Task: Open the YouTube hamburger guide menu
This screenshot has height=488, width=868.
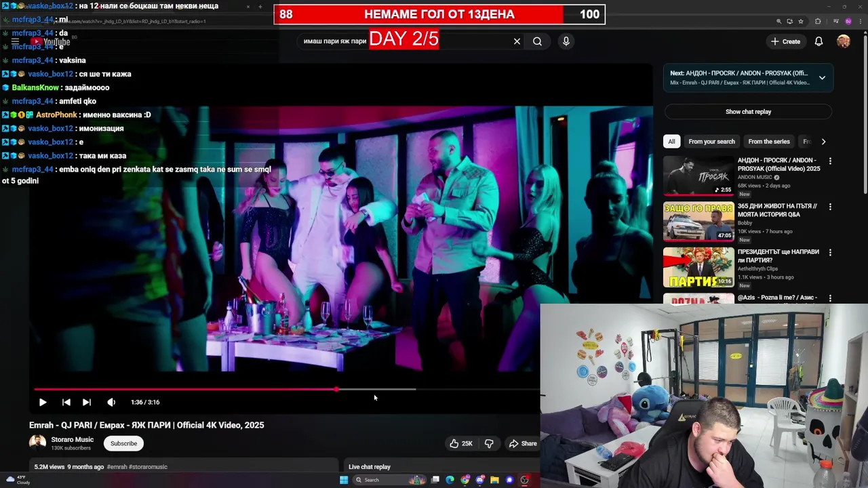Action: pyautogui.click(x=15, y=41)
